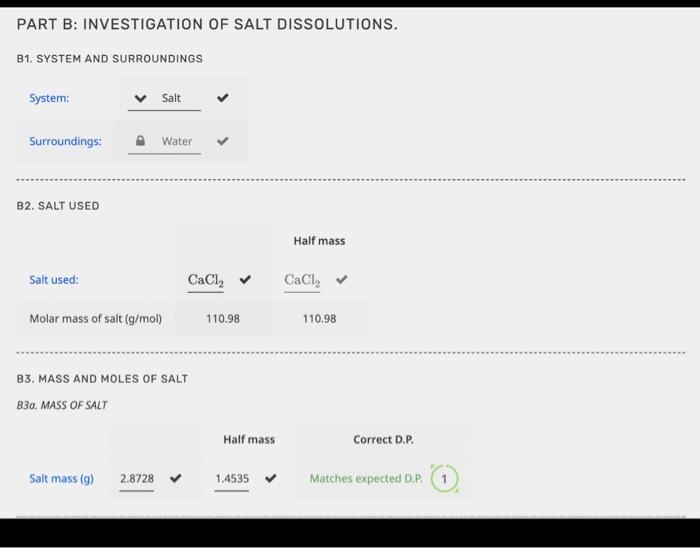This screenshot has height=548, width=700.
Task: Click the locked Water surroundings field
Action: 164,141
